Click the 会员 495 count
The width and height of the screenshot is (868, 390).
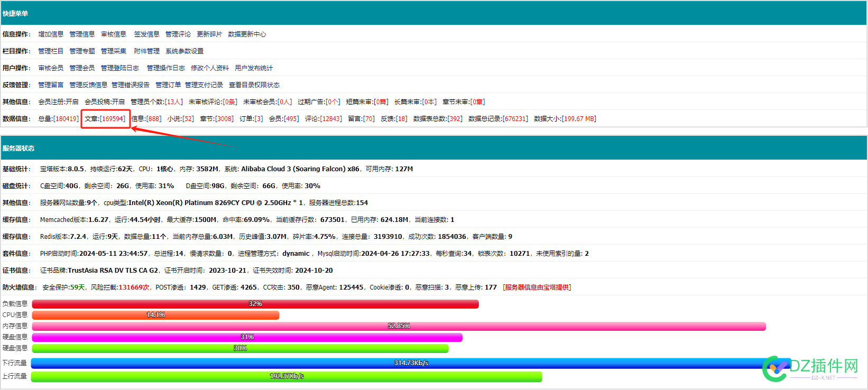point(284,119)
